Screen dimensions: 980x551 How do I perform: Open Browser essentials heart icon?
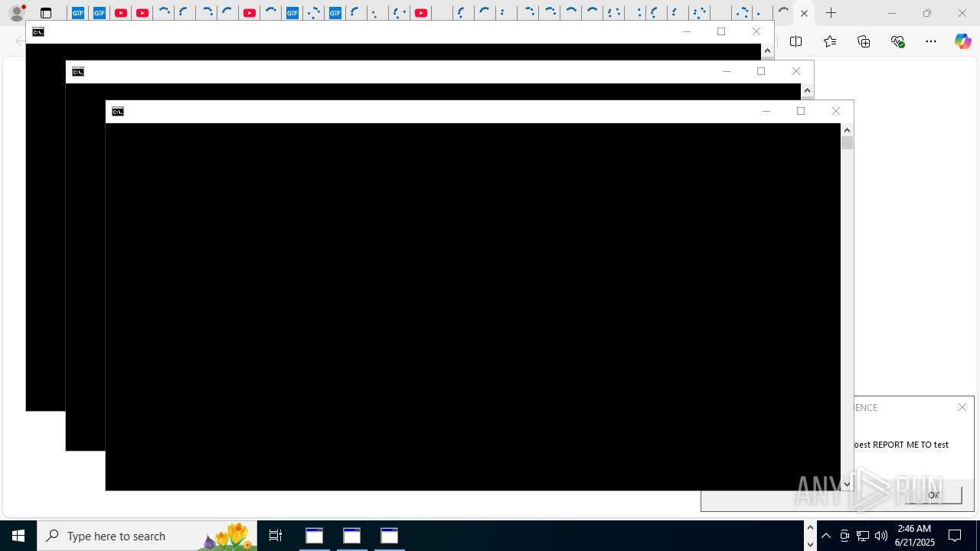pyautogui.click(x=897, y=41)
